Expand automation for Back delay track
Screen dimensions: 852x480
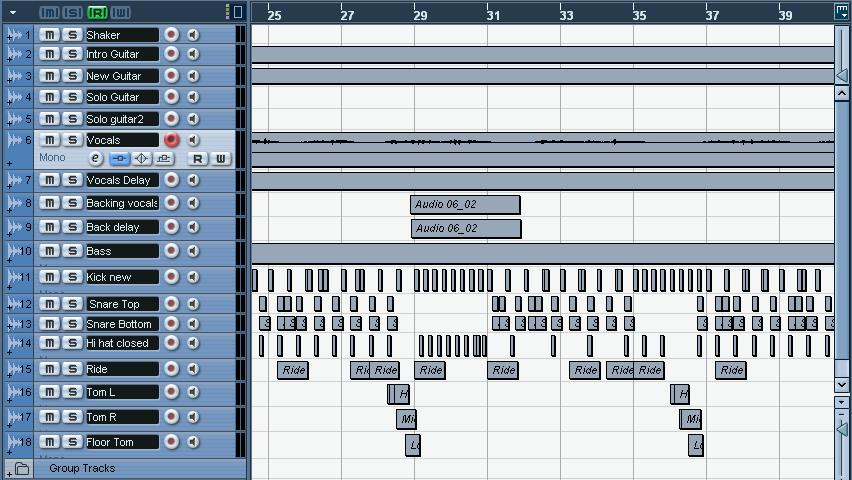point(9,232)
